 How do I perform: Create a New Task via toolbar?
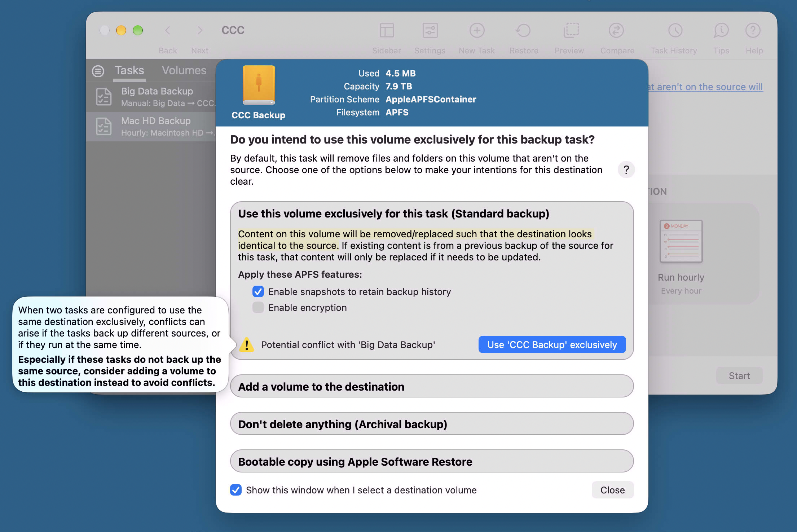tap(477, 30)
